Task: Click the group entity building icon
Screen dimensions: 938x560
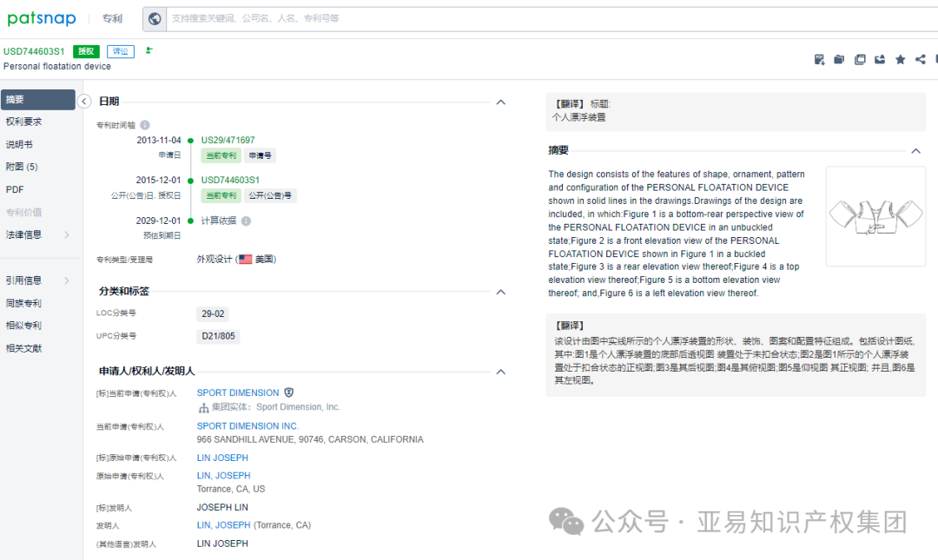Action: pyautogui.click(x=201, y=406)
